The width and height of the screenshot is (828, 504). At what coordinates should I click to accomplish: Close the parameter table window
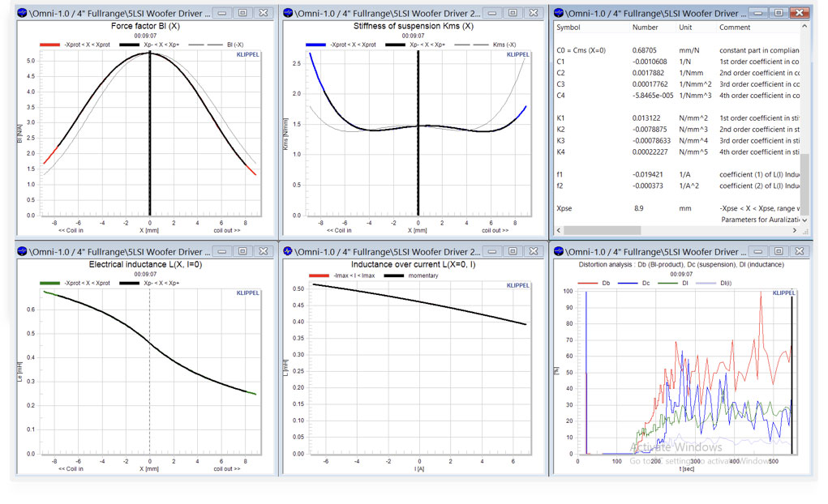[x=798, y=14]
